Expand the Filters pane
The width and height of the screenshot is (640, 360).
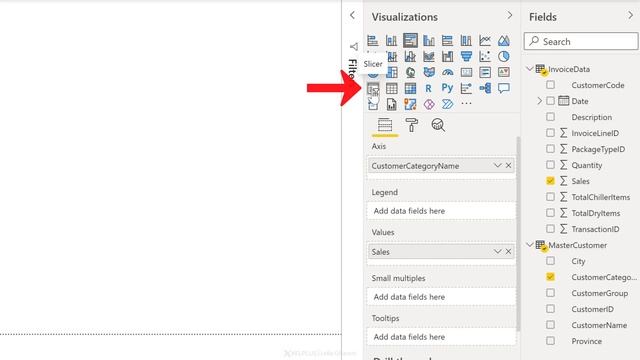[352, 16]
